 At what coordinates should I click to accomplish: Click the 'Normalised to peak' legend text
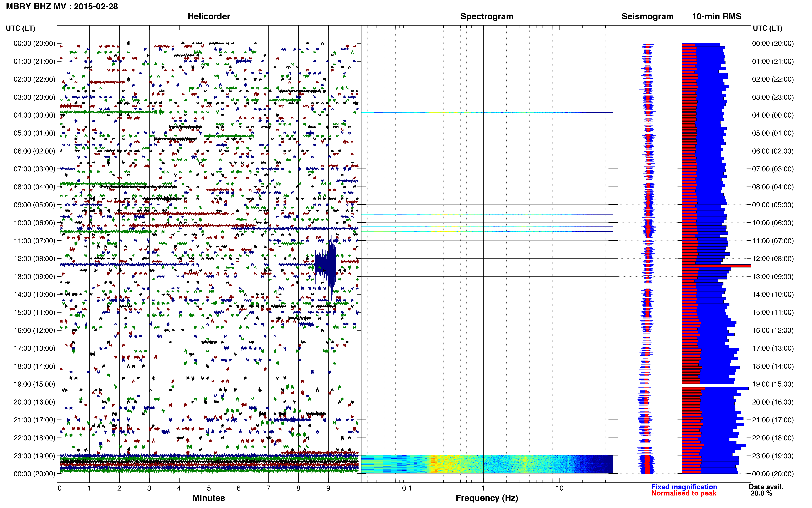684,493
